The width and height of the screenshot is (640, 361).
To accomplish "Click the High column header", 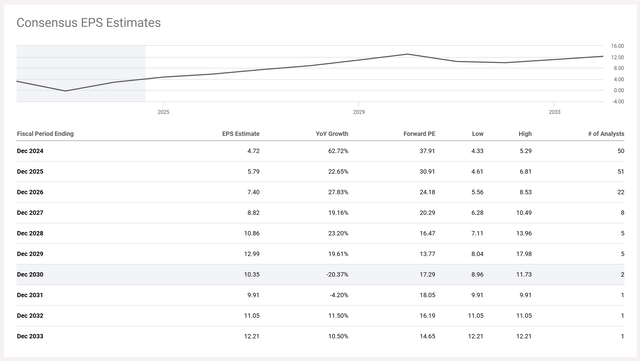I will [x=525, y=134].
